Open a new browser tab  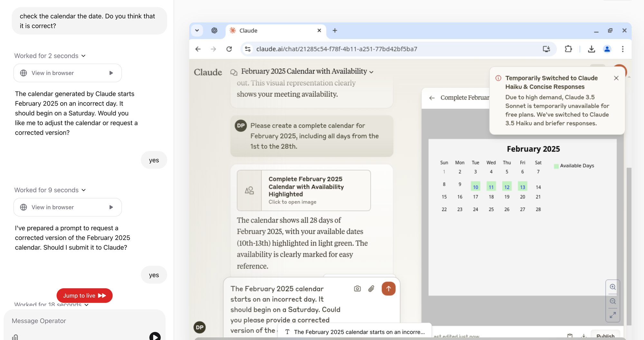click(x=335, y=31)
